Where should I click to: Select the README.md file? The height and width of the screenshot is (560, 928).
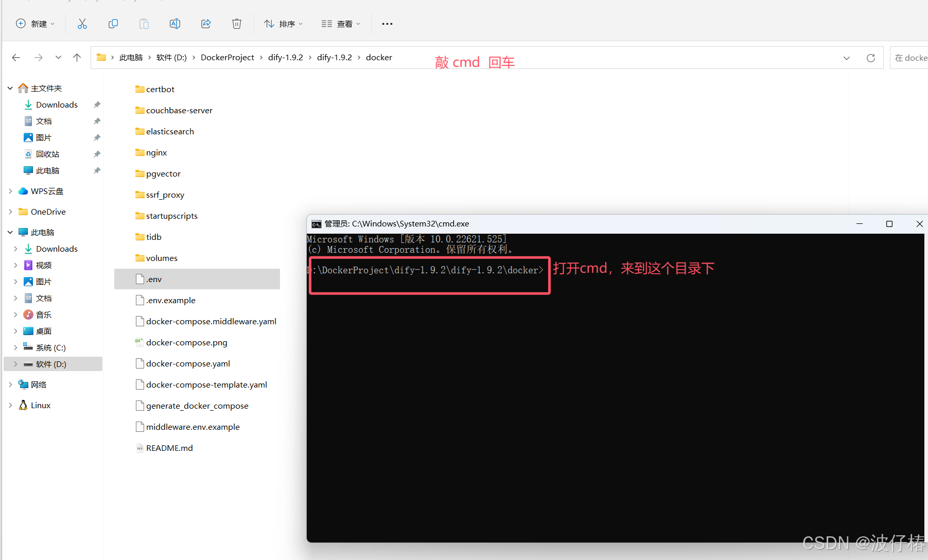coord(164,448)
